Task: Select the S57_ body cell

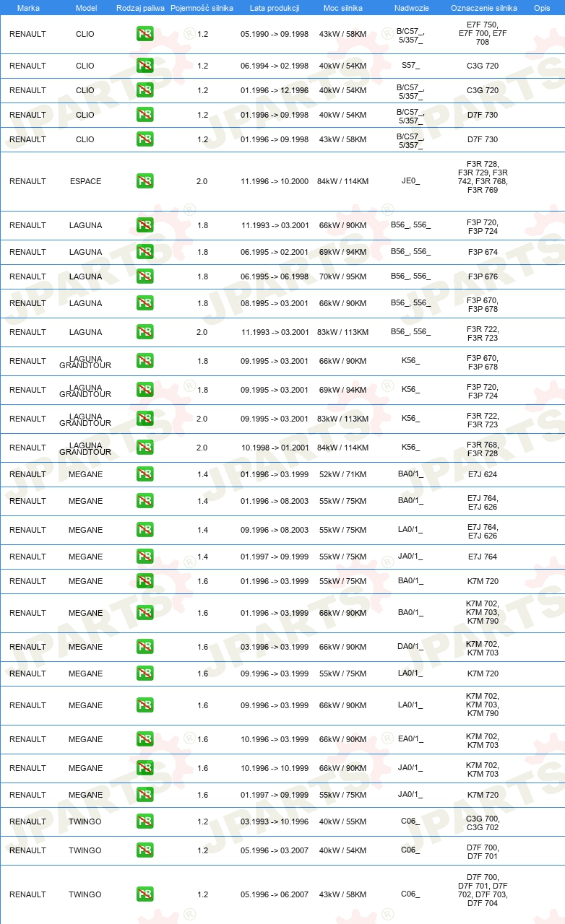Action: tap(410, 66)
